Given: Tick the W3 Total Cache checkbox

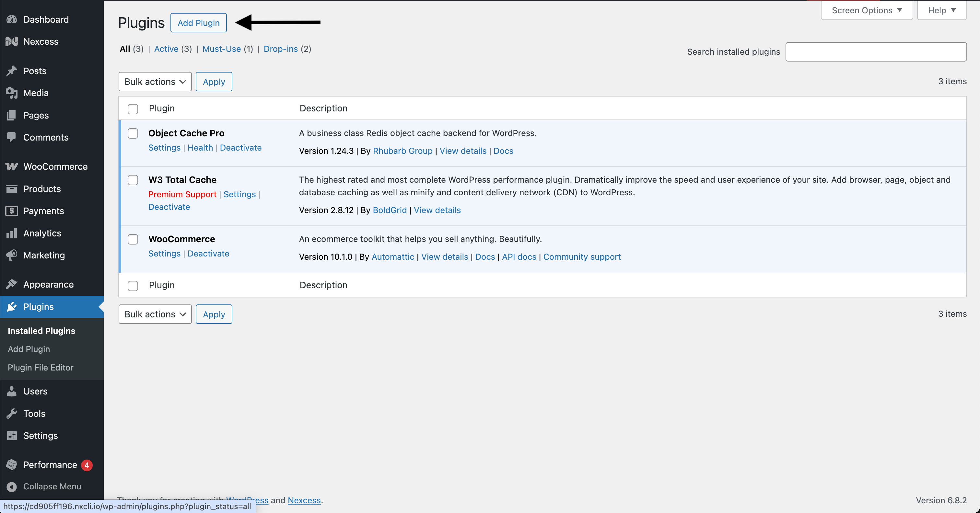Looking at the screenshot, I should [x=133, y=180].
